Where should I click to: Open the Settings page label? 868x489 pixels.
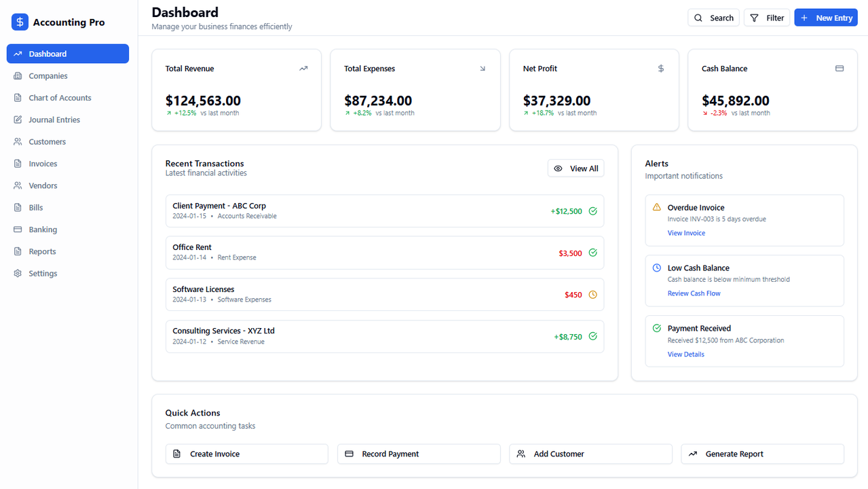pos(43,274)
